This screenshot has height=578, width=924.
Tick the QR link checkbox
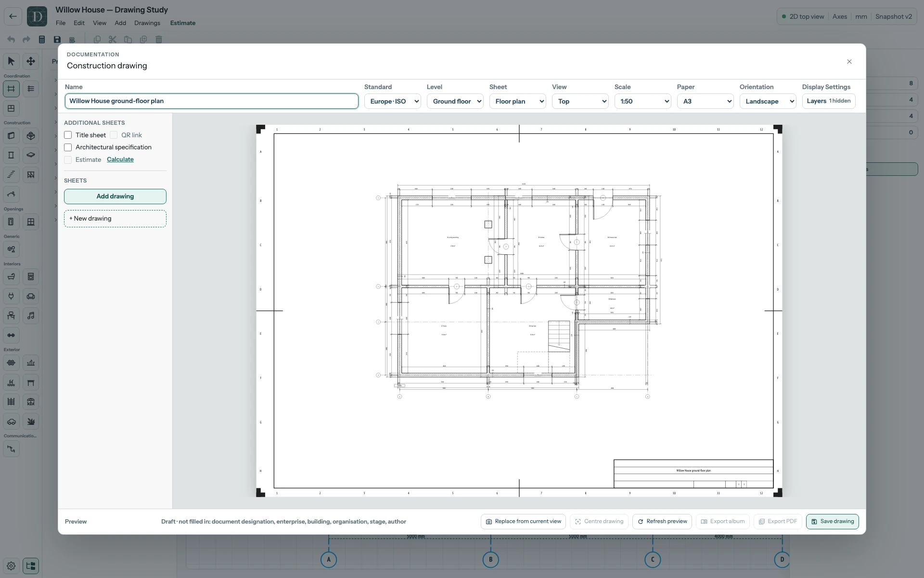tap(114, 135)
